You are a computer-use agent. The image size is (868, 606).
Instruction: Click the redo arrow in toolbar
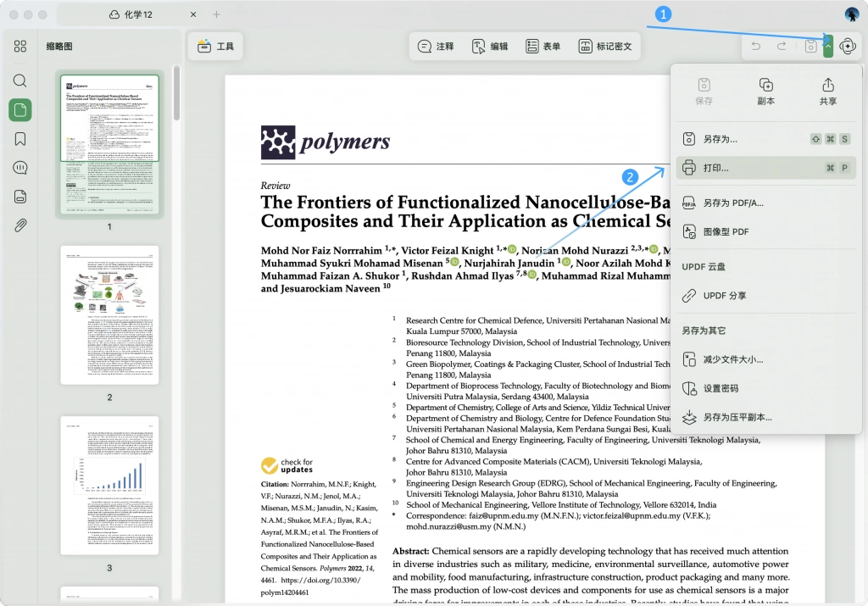click(x=782, y=47)
